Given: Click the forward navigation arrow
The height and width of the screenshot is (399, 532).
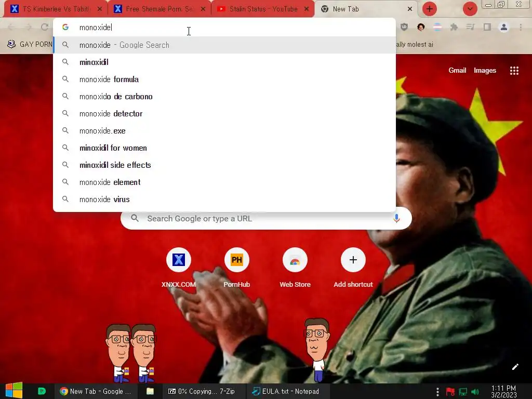Looking at the screenshot, I should [28, 27].
